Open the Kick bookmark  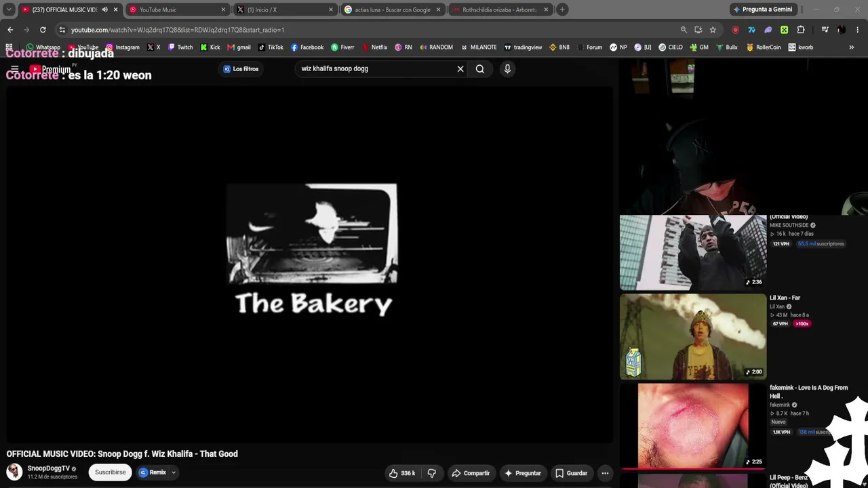210,47
